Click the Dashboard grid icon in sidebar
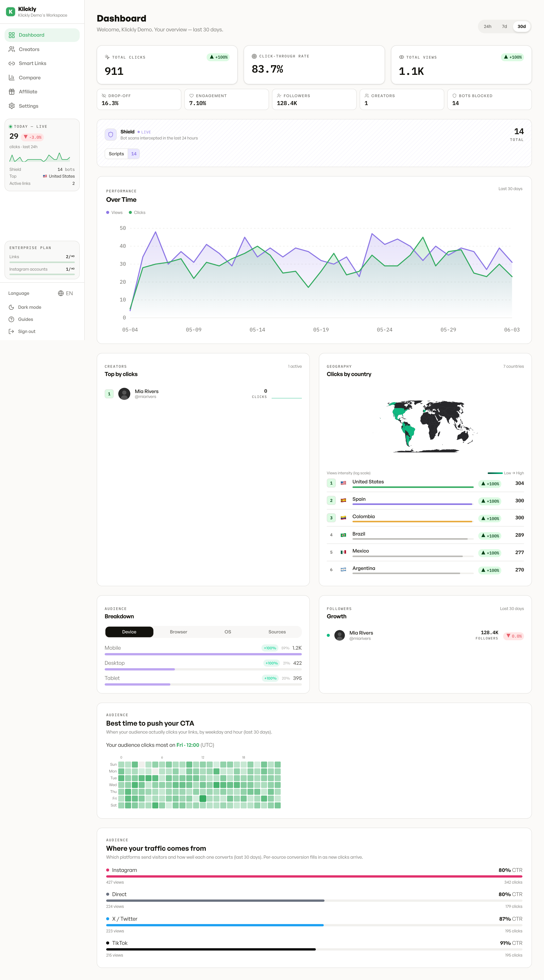This screenshot has height=980, width=544. click(12, 35)
